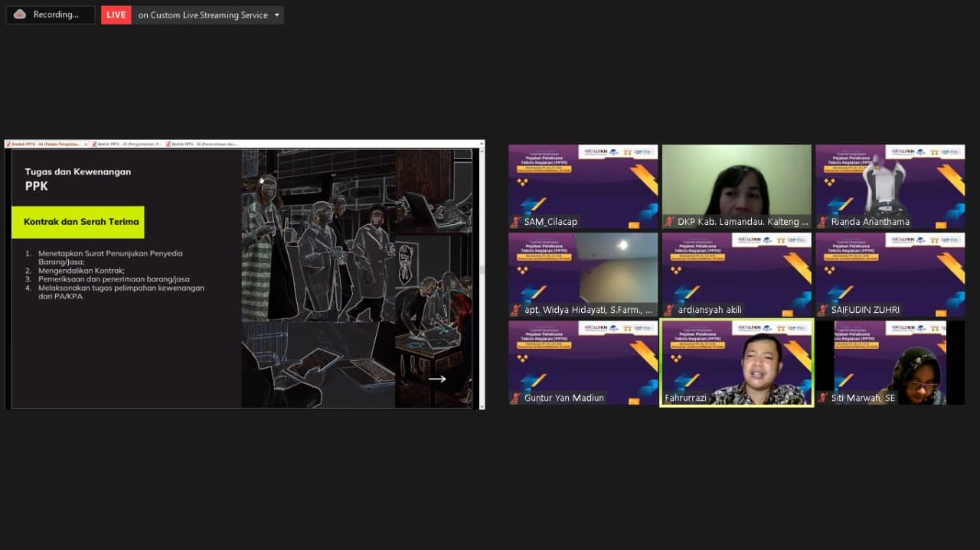Screen dimensions: 980x550
Task: Click the muted mic icon beside ardiansyah akili
Action: click(669, 310)
